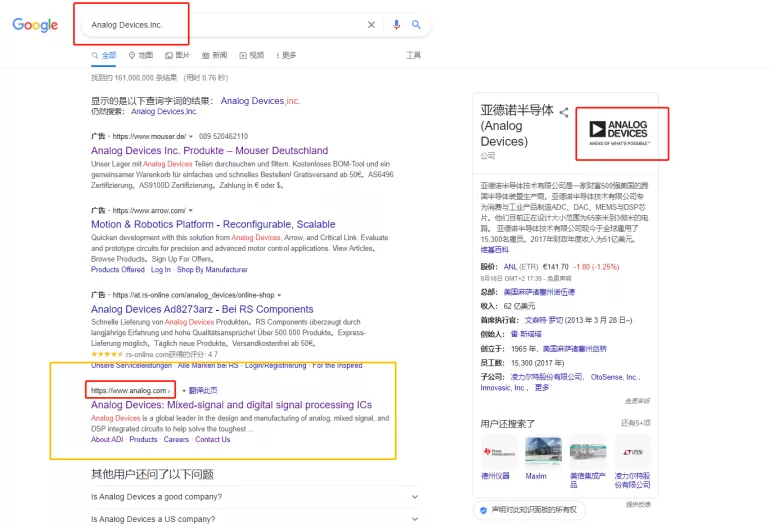This screenshot has height=526, width=771.
Task: Open the Products Offered sitelink
Action: tap(118, 270)
